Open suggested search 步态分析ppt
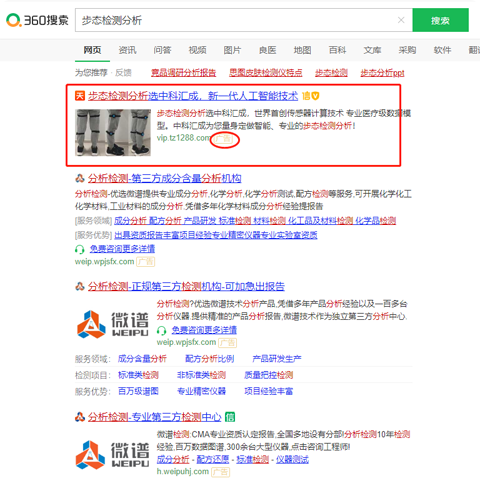Screen dimensions: 480x485 tap(382, 72)
